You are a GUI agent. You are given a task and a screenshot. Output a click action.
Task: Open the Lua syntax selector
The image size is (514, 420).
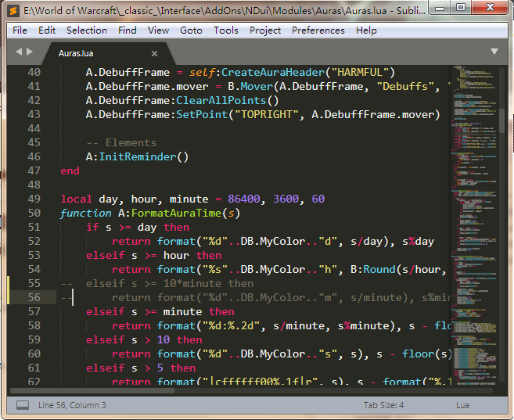click(463, 405)
